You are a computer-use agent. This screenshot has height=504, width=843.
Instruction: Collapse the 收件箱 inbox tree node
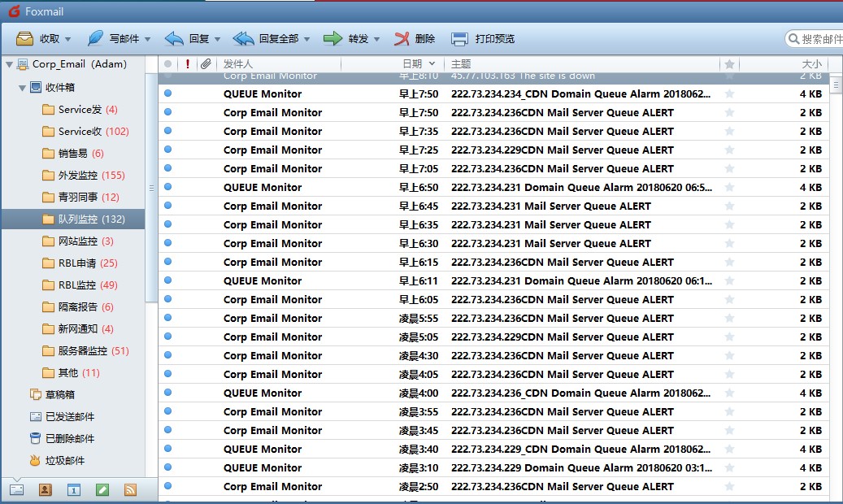coord(22,88)
